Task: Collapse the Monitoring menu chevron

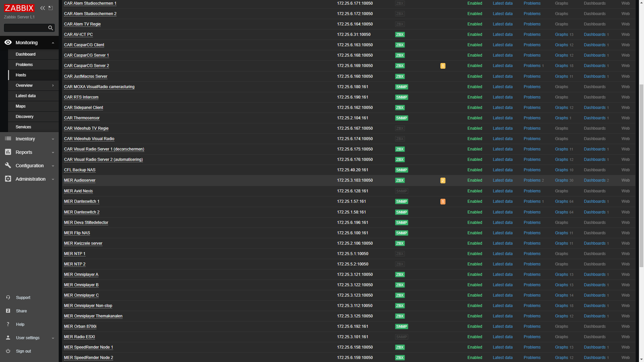Action: tap(53, 43)
